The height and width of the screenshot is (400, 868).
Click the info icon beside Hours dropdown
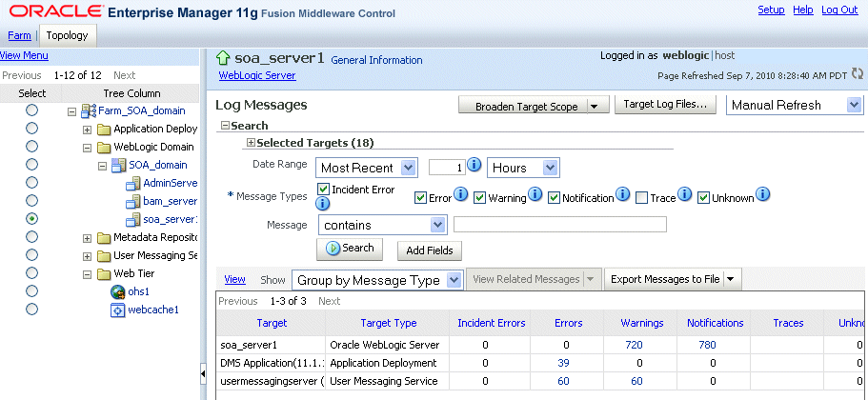(474, 165)
